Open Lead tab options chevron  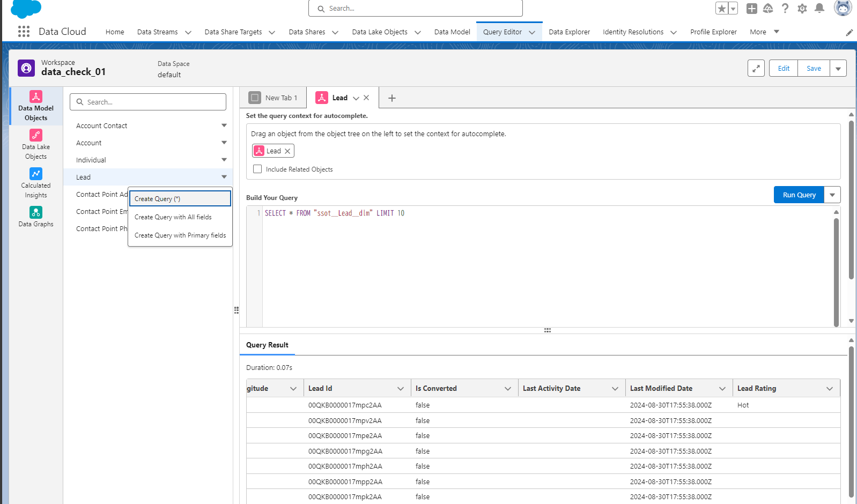356,98
